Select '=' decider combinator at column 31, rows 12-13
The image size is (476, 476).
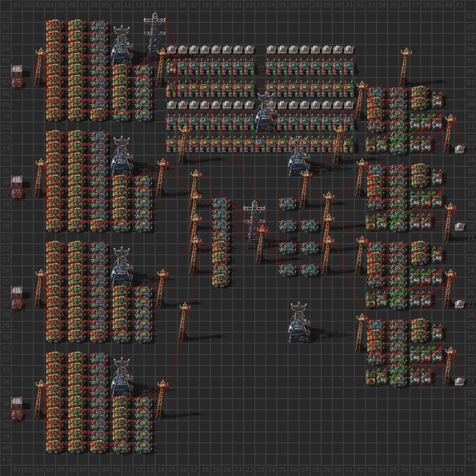[x=349, y=144]
